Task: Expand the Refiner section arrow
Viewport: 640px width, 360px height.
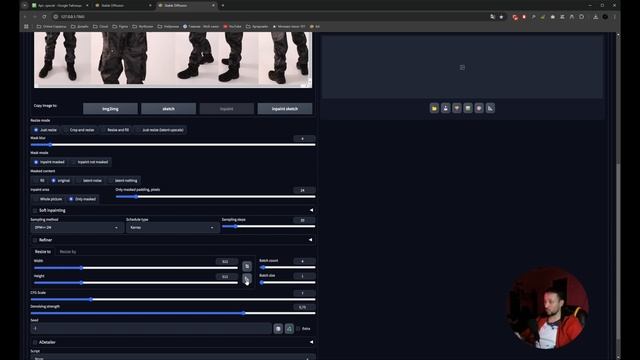Action: tap(311, 240)
